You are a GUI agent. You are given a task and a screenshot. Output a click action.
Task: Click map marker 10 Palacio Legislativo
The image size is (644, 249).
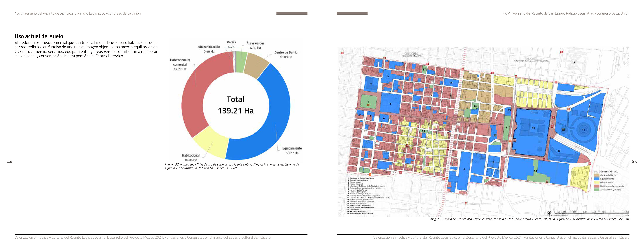(533, 128)
